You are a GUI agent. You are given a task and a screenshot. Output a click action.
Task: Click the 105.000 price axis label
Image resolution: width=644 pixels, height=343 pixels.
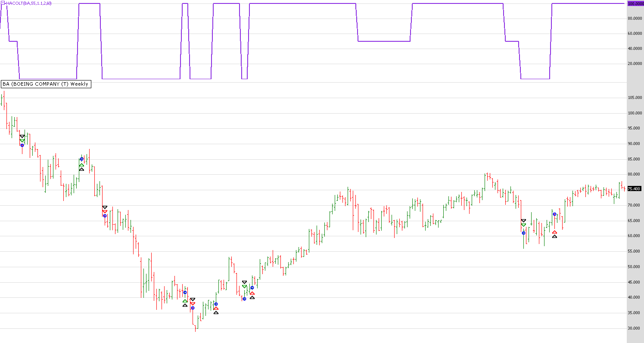point(634,98)
